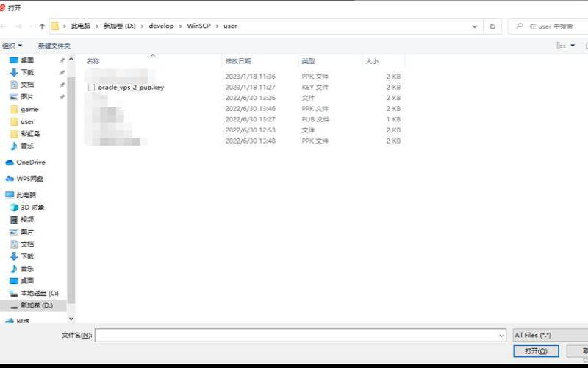This screenshot has height=368, width=588.
Task: Open the game folder in sidebar
Action: pyautogui.click(x=29, y=109)
